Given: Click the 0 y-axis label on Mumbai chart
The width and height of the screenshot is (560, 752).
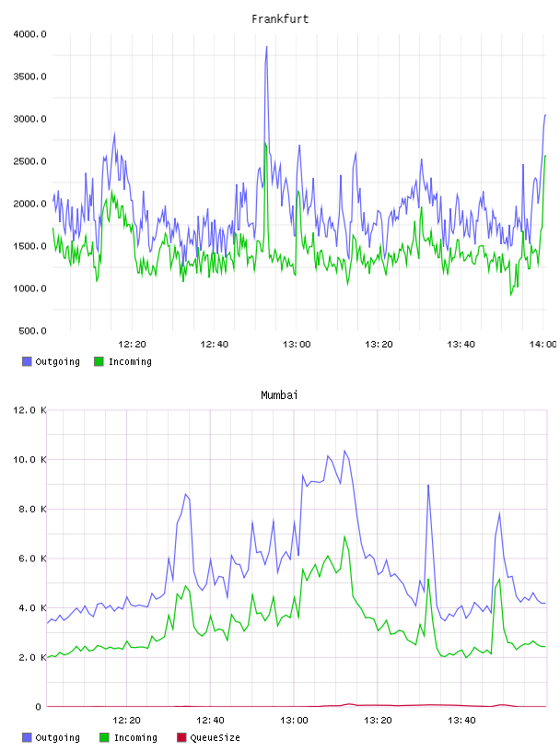Looking at the screenshot, I should click(x=39, y=707).
